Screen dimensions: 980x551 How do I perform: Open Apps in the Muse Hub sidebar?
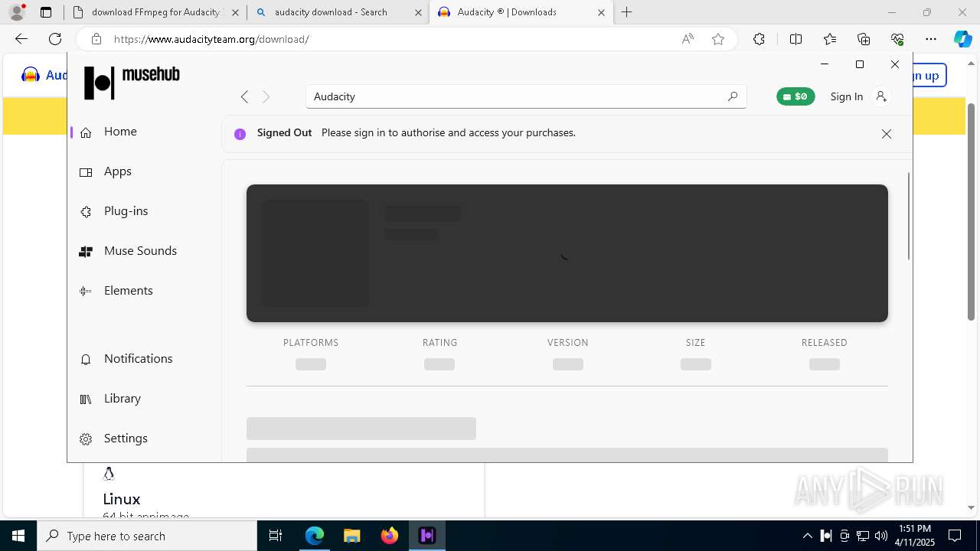118,171
